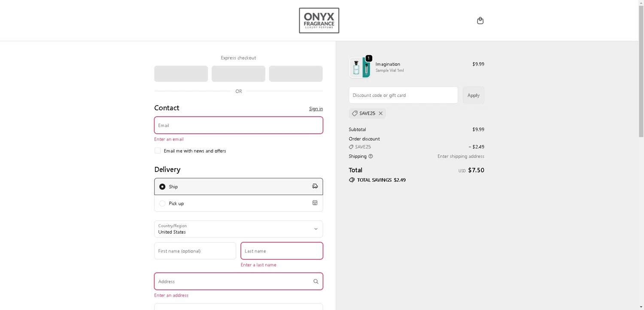Screen dimensions: 644x310
Task: Click the Sign in link
Action: pyautogui.click(x=316, y=109)
